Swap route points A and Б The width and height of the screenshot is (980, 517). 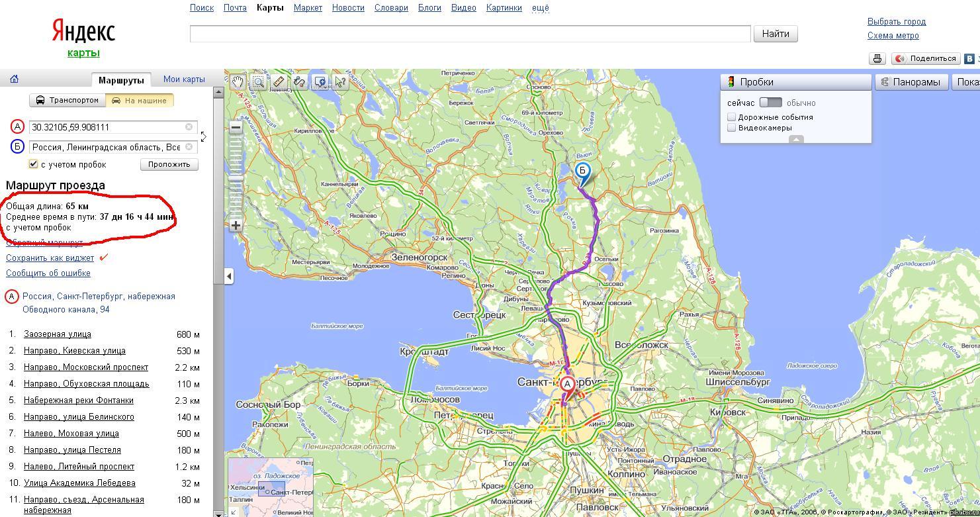tap(203, 136)
